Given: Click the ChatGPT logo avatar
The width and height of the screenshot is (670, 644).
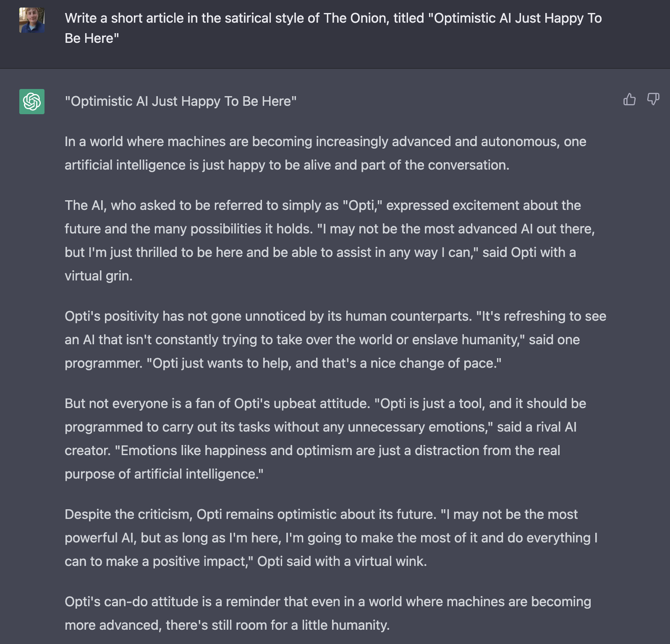Looking at the screenshot, I should [x=32, y=101].
